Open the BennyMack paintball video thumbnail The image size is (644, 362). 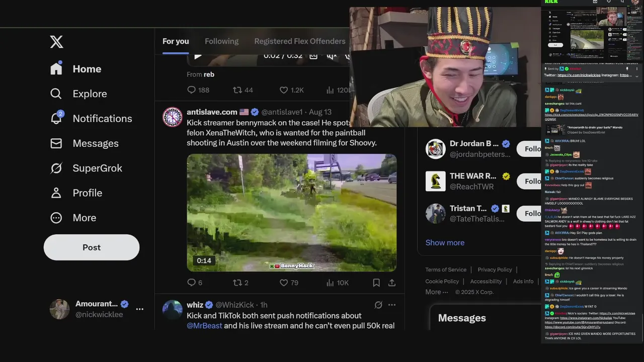click(x=292, y=213)
